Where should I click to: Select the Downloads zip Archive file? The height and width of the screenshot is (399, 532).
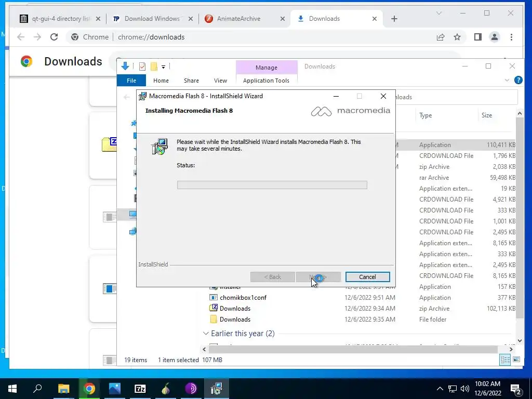coord(235,309)
